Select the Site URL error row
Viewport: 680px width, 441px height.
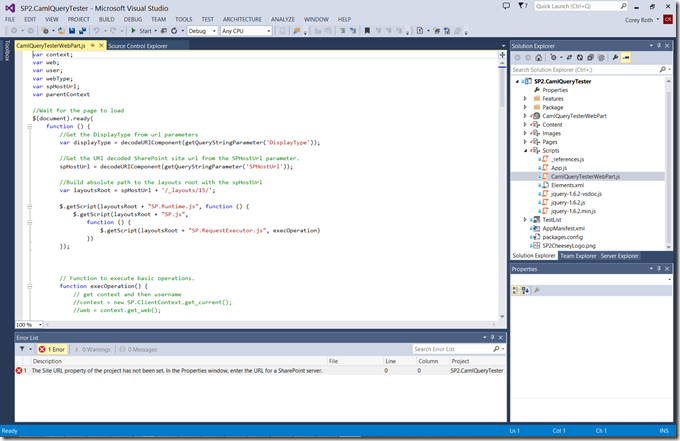(260, 371)
